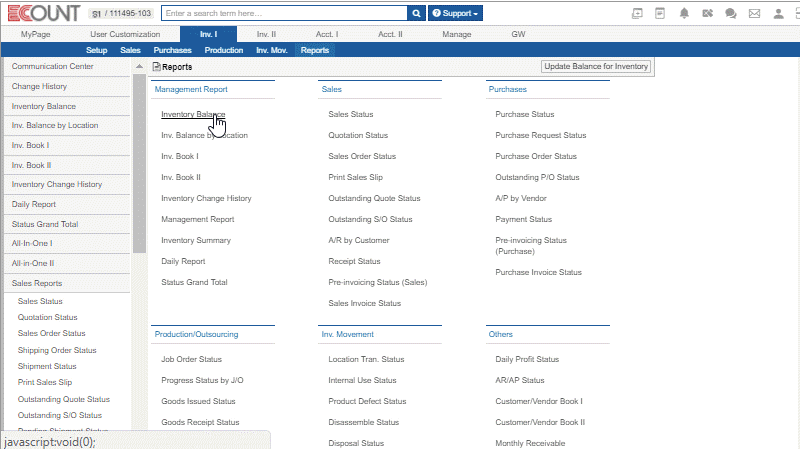The image size is (800, 449).
Task: Open Shipping Order Status in sidebar
Action: (57, 350)
